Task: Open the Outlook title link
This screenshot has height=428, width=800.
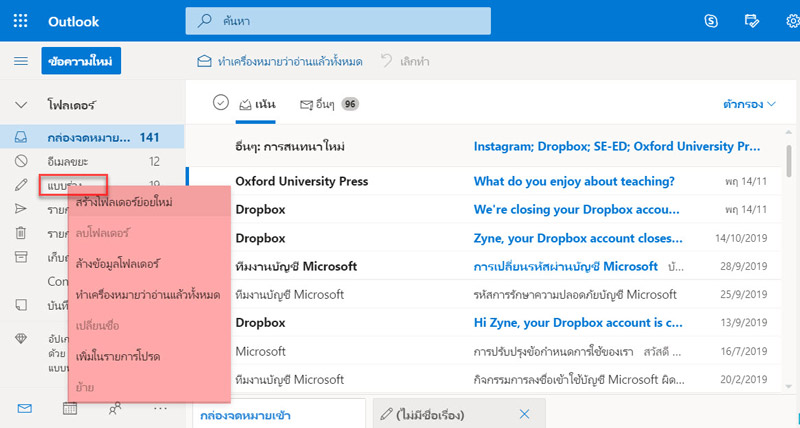Action: pos(73,21)
